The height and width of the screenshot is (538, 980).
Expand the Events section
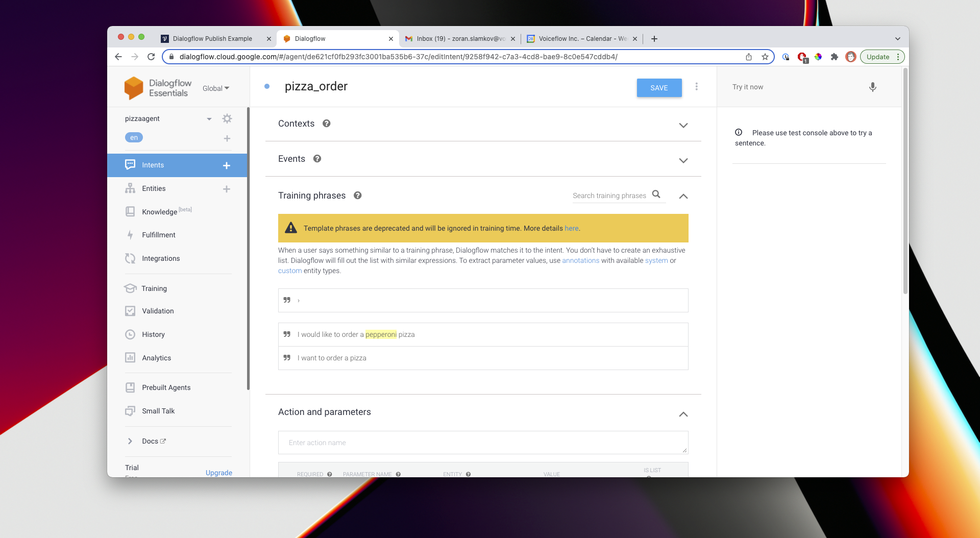pyautogui.click(x=683, y=160)
